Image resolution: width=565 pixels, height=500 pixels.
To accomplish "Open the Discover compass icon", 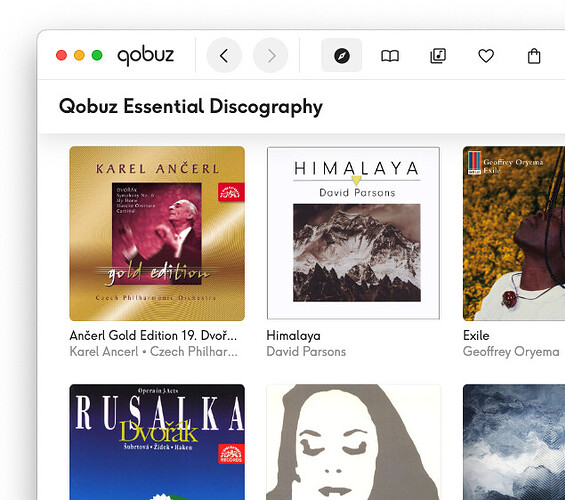I will [342, 55].
